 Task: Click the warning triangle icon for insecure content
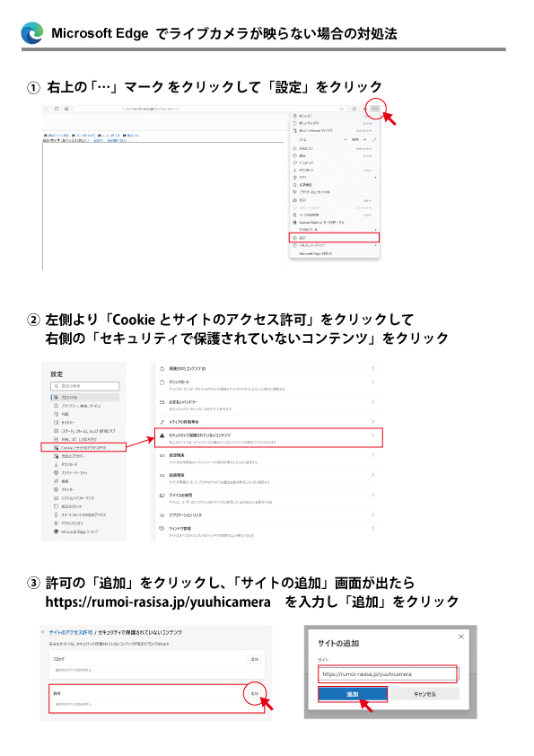[162, 435]
